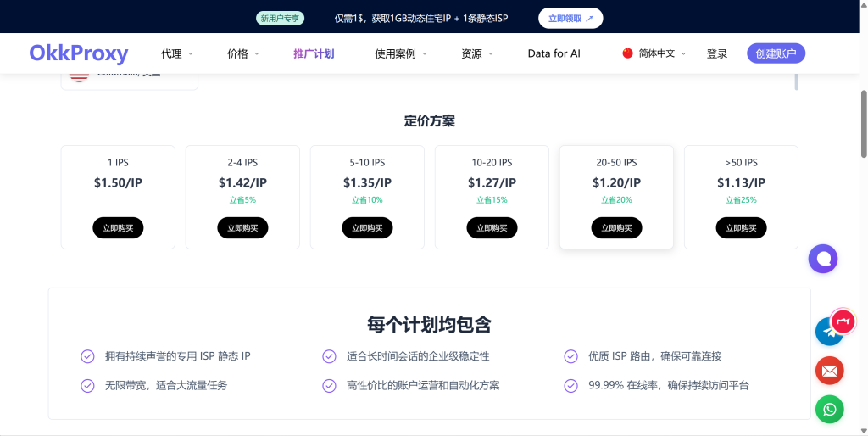Click the $1.20/IP price
The image size is (868, 436).
pyautogui.click(x=617, y=182)
